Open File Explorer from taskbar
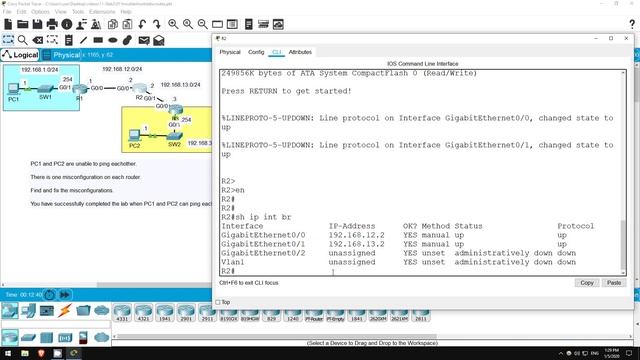Image resolution: width=640 pixels, height=360 pixels. [24, 353]
